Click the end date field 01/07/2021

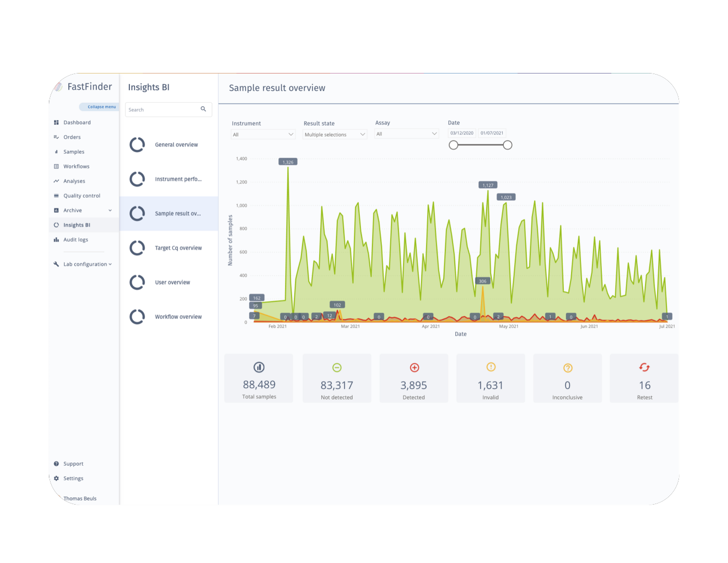tap(492, 133)
